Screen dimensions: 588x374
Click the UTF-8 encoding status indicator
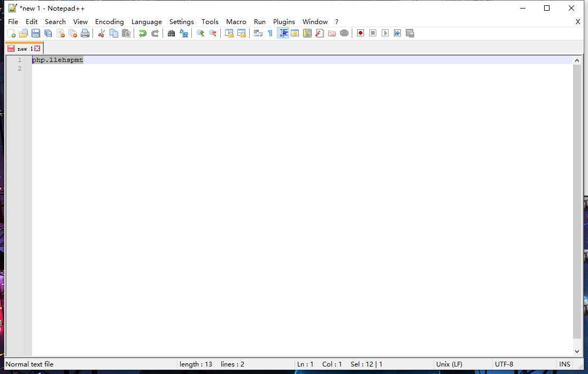click(504, 364)
